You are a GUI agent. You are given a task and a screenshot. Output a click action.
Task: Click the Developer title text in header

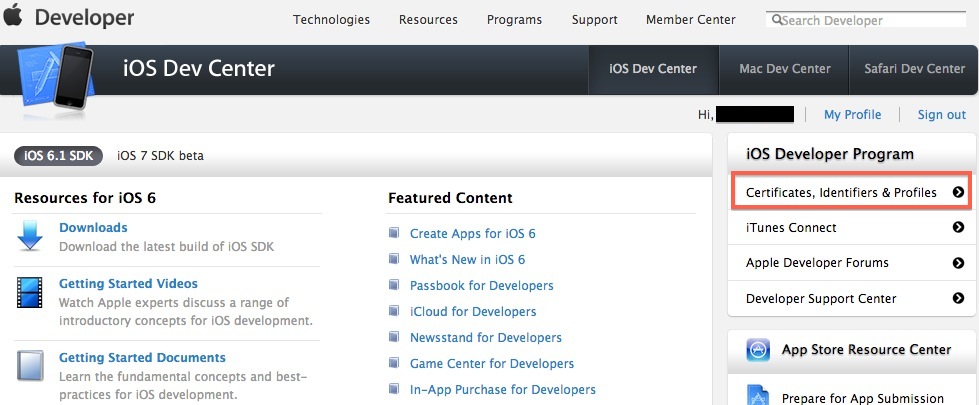pyautogui.click(x=84, y=17)
